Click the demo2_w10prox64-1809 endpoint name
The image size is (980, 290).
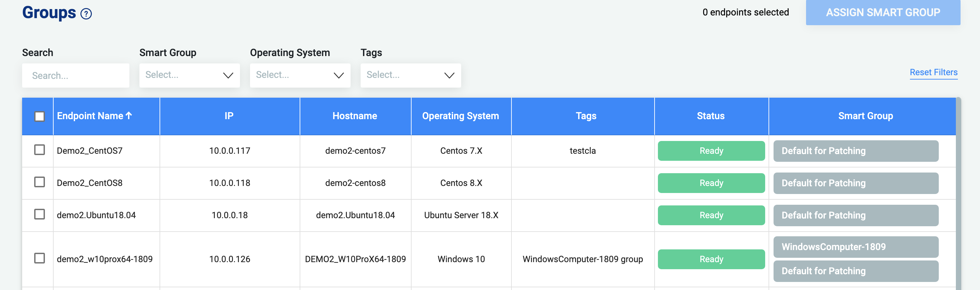click(x=105, y=259)
